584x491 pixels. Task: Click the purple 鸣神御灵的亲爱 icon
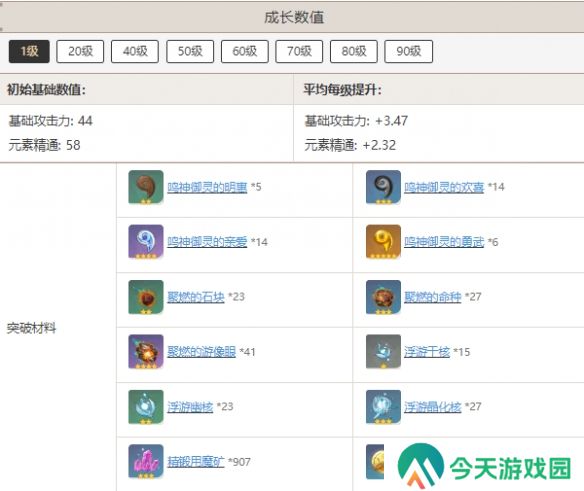point(146,242)
